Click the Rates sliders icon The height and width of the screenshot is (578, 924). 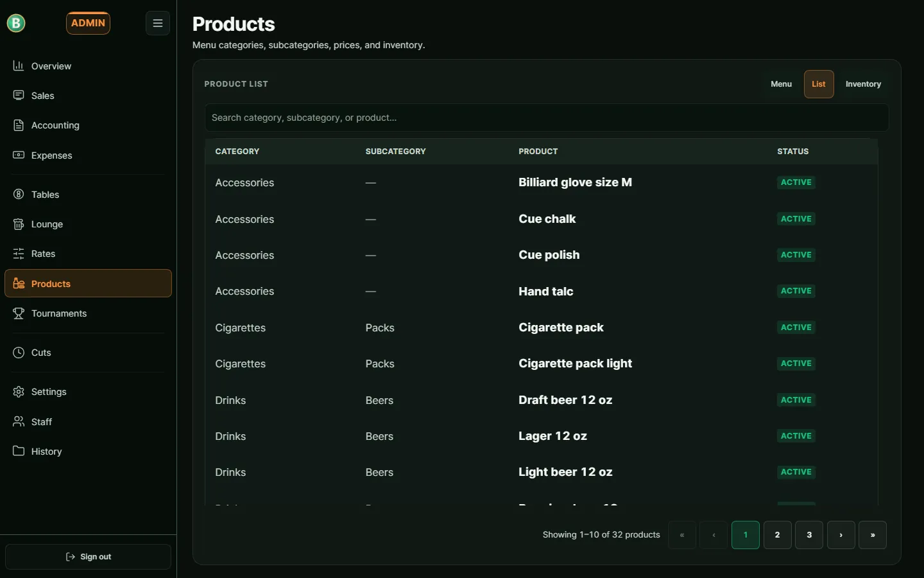[19, 254]
